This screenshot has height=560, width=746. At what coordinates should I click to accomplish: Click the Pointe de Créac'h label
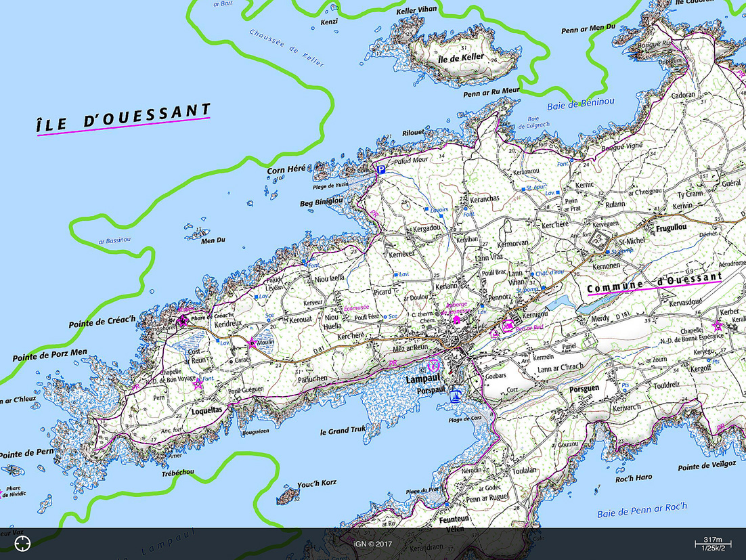[x=102, y=321]
